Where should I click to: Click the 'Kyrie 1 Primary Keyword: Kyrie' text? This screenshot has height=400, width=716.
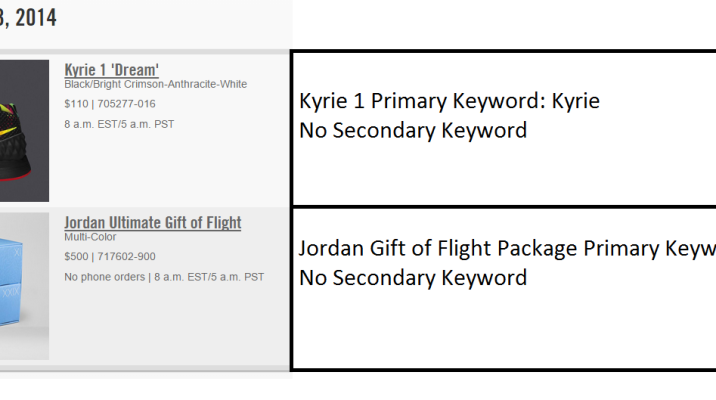point(449,102)
